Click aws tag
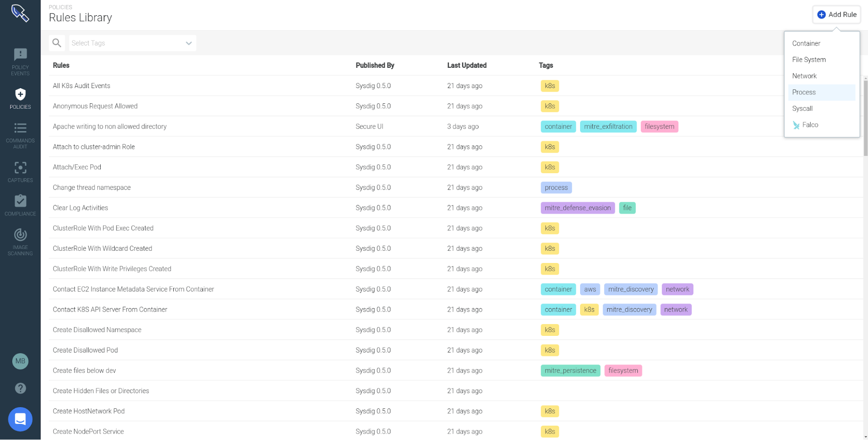 tap(590, 289)
